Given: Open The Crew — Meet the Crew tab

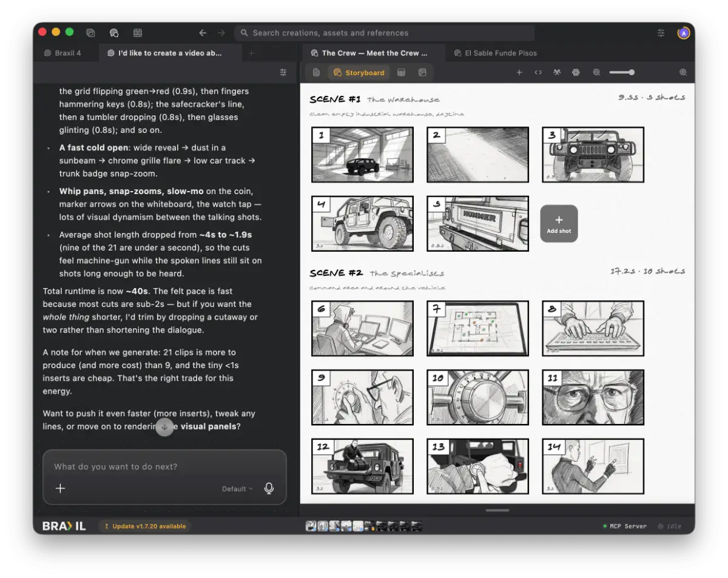Looking at the screenshot, I should tap(374, 53).
